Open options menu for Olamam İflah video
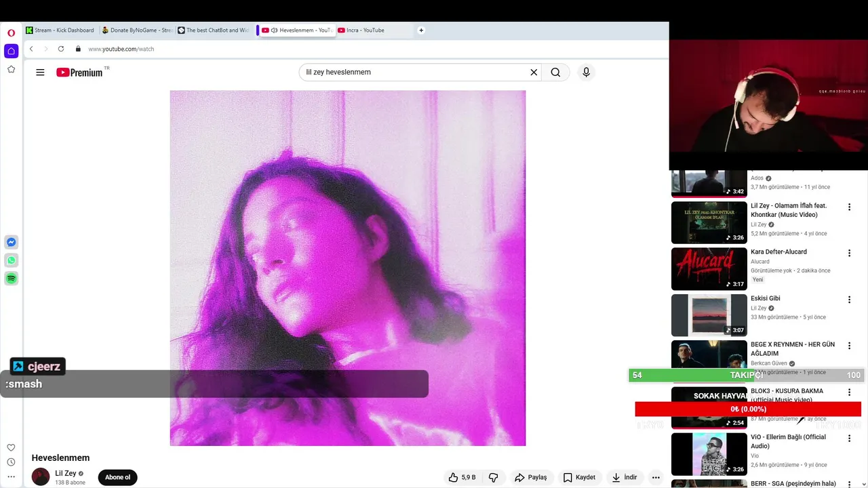The width and height of the screenshot is (868, 488). (849, 207)
